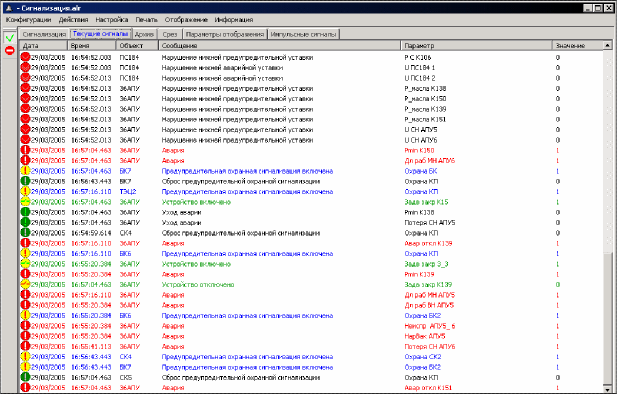Image resolution: width=617 pixels, height=394 pixels.
Task: Select the СК5 object cell
Action: point(126,377)
